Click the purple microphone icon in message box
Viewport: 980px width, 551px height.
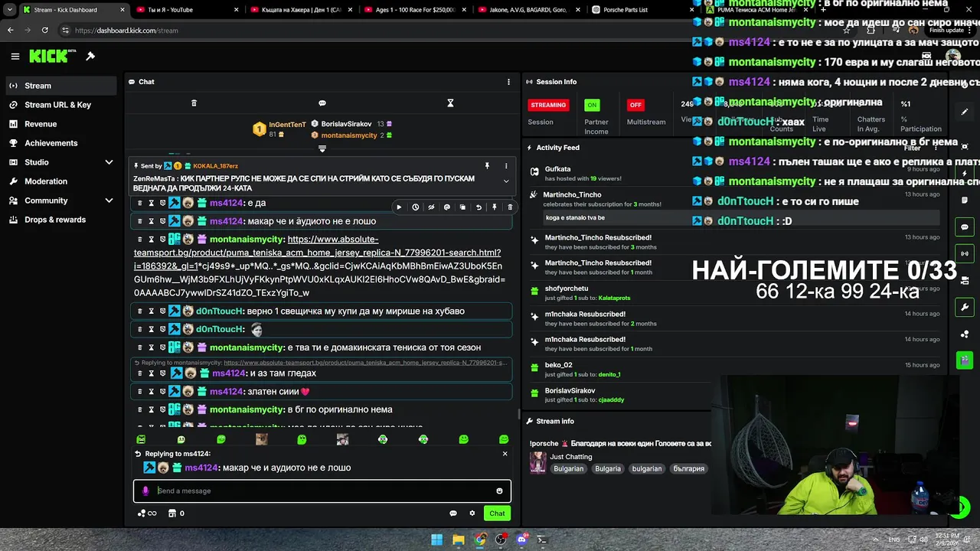click(x=145, y=491)
